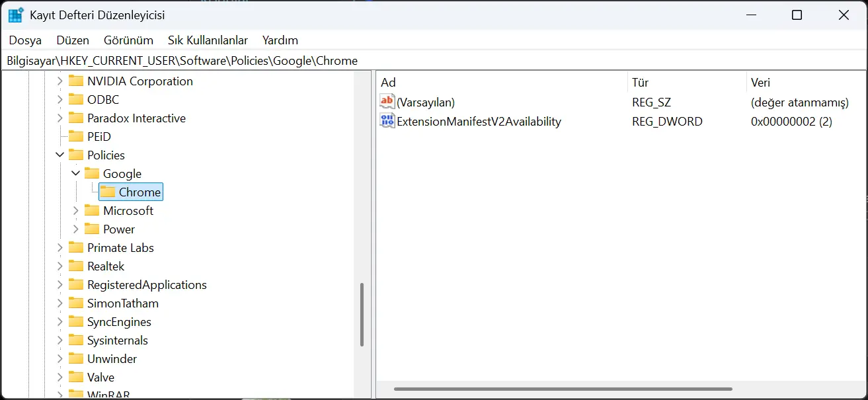The height and width of the screenshot is (400, 868).
Task: Select the Valve registry key label
Action: [x=100, y=378]
